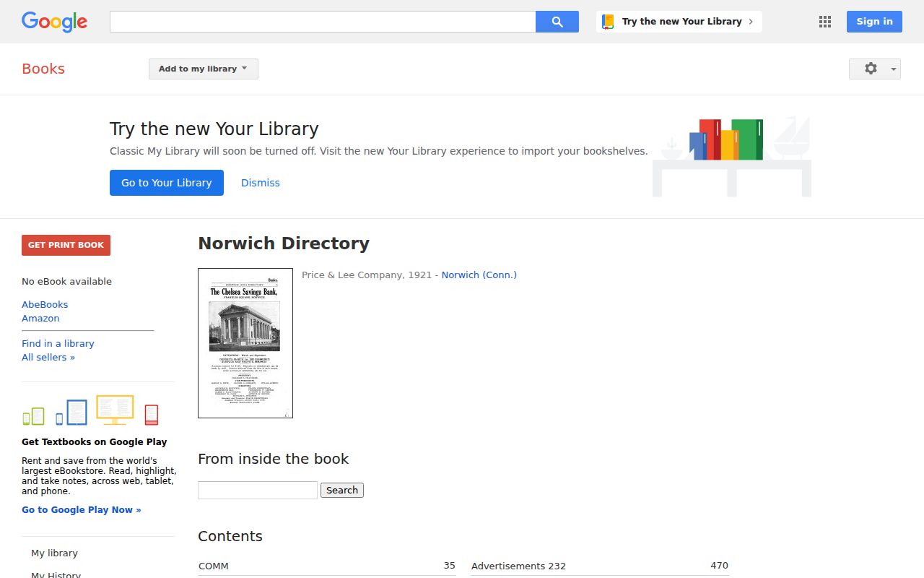
Task: Open the All sellers link
Action: (48, 357)
